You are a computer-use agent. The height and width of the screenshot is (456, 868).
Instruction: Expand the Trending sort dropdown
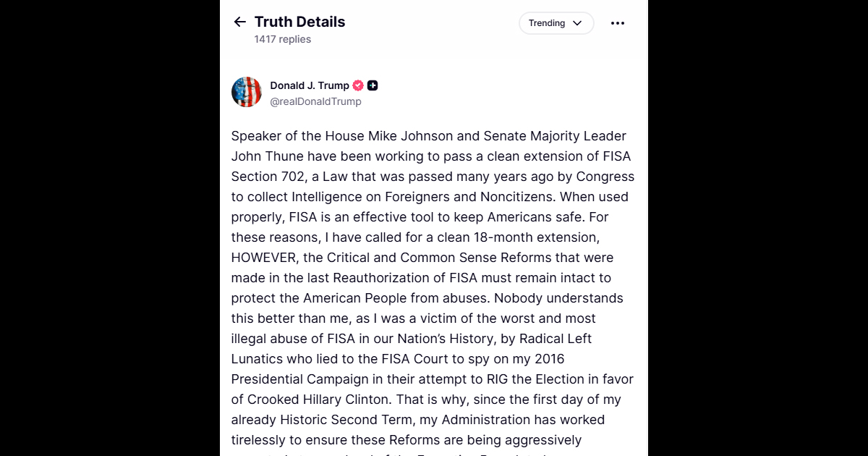[556, 23]
